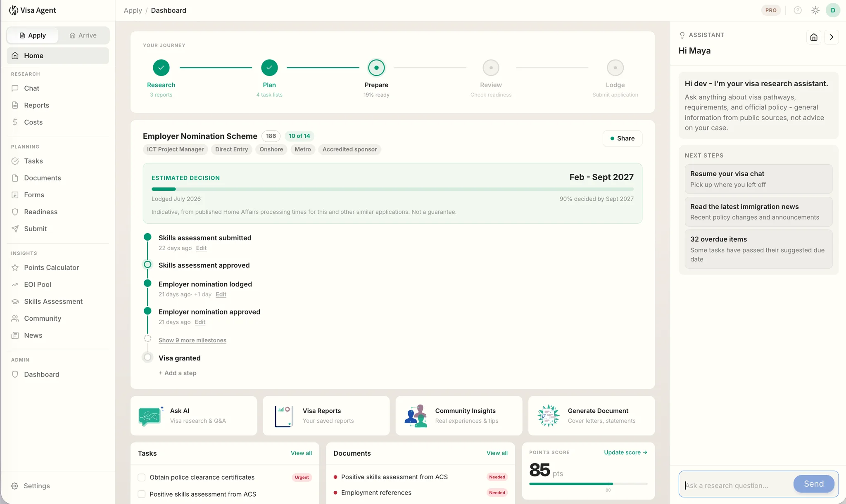The height and width of the screenshot is (504, 846).
Task: Switch to the Apply tab
Action: (x=33, y=35)
